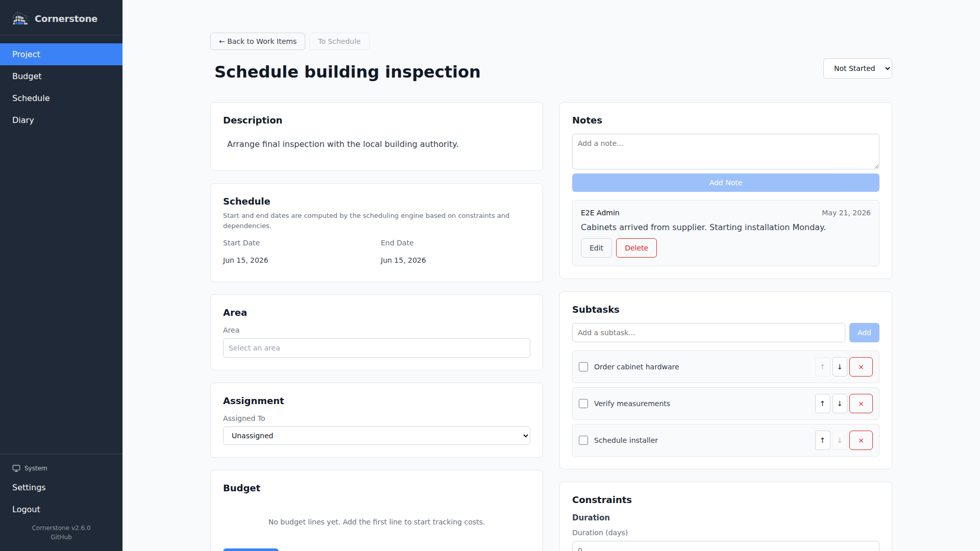Viewport: 980px width, 551px height.
Task: Click the Cornerstone logo icon
Action: tap(20, 19)
